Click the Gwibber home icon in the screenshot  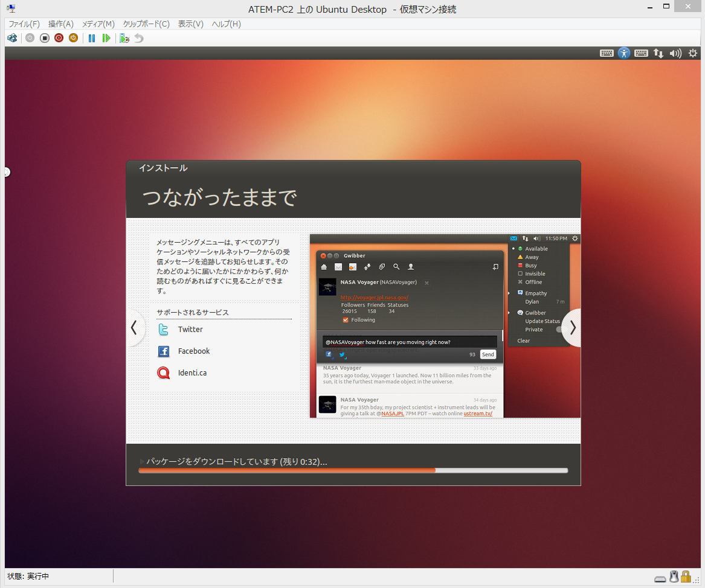tap(324, 267)
